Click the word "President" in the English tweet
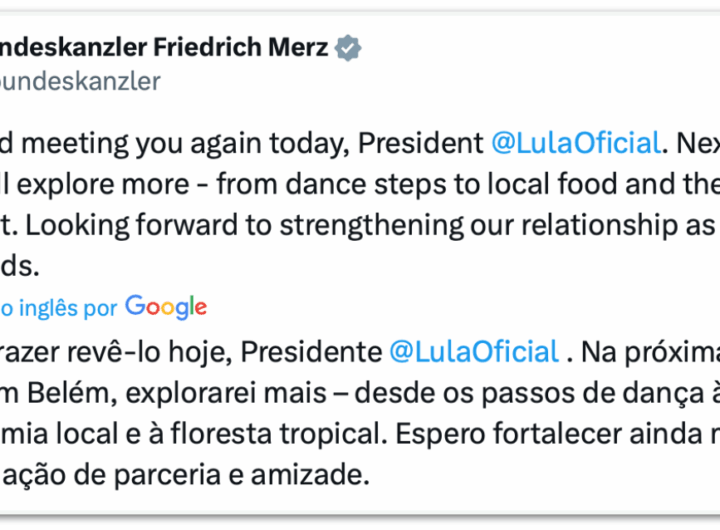 tap(420, 143)
